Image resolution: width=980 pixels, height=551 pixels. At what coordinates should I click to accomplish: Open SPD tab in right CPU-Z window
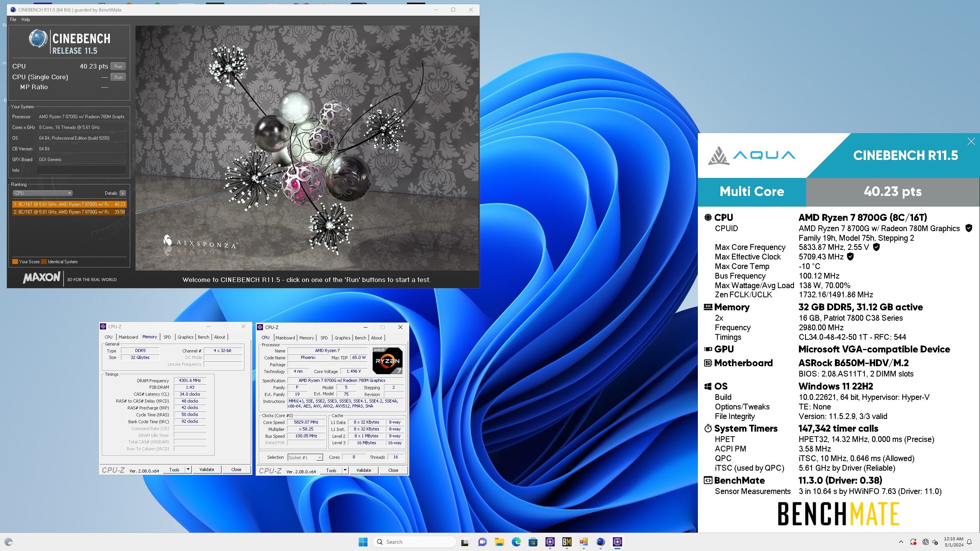[324, 338]
